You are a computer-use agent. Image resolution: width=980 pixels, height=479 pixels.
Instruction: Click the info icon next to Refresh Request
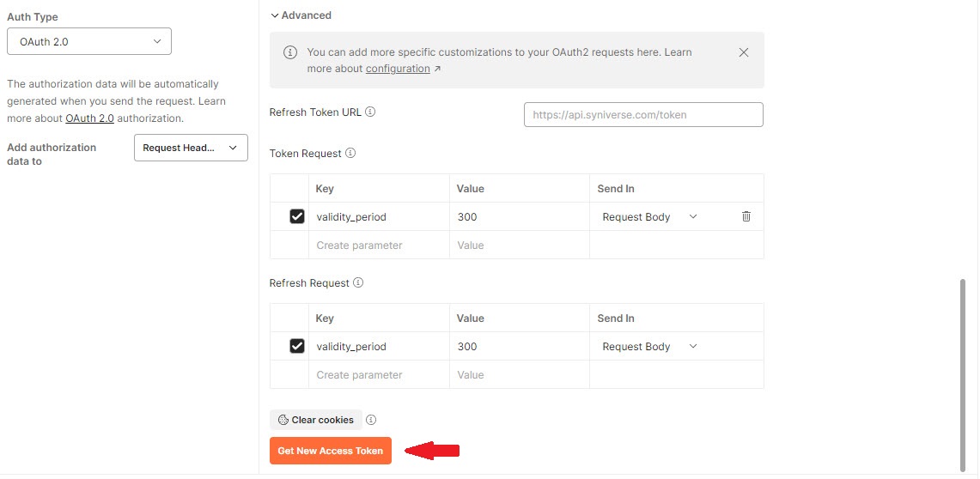pyautogui.click(x=358, y=283)
